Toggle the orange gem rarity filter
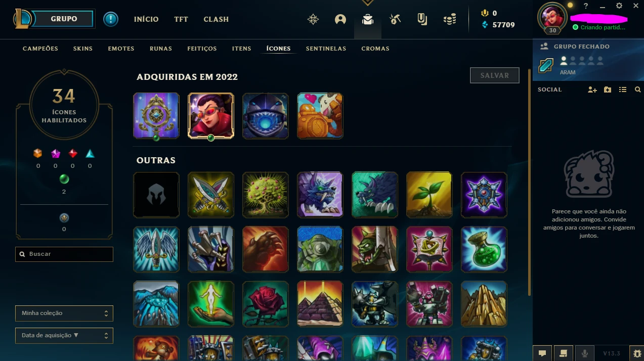 pyautogui.click(x=38, y=154)
